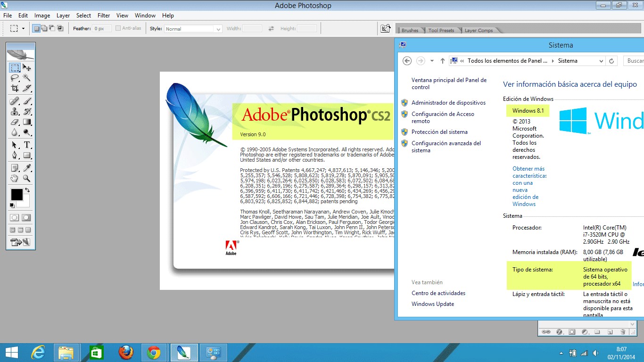Select the Rectangular Marquee tool
Viewport: 644px width, 362px height.
pyautogui.click(x=15, y=68)
